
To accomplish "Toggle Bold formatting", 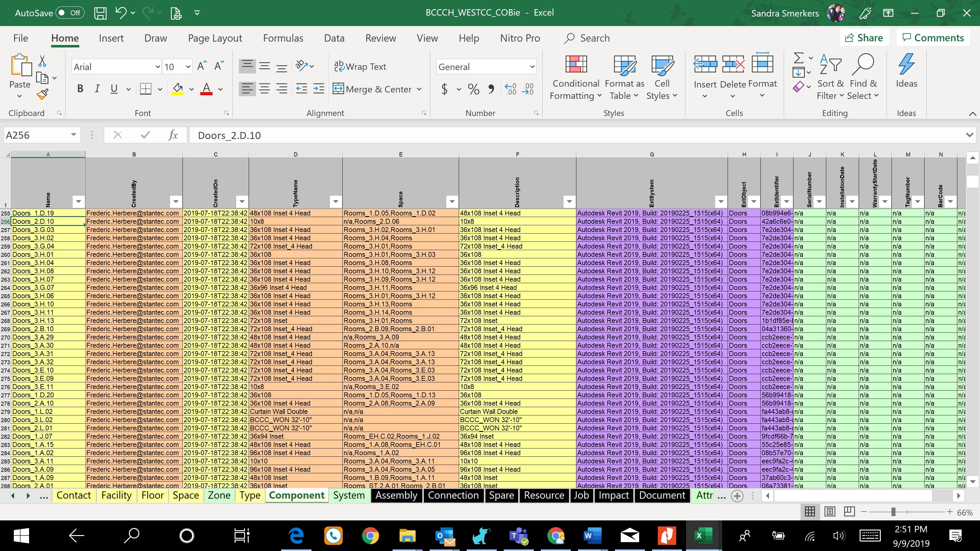I will [x=80, y=89].
